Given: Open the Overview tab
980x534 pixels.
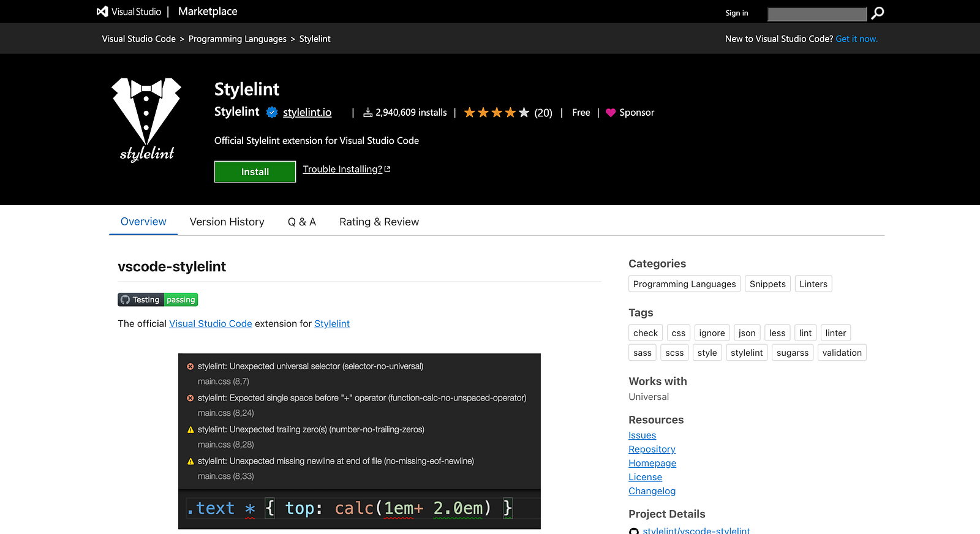Looking at the screenshot, I should 143,222.
